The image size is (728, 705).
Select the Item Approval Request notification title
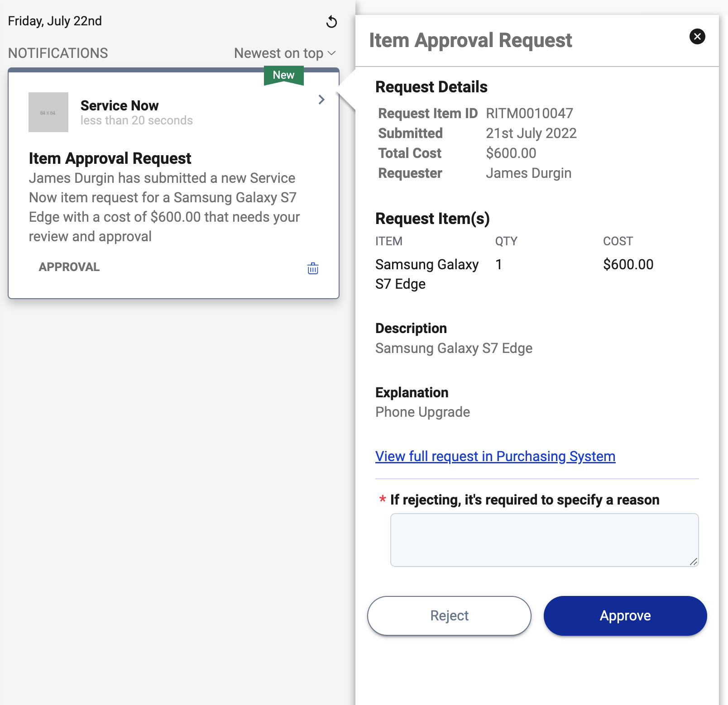tap(110, 158)
